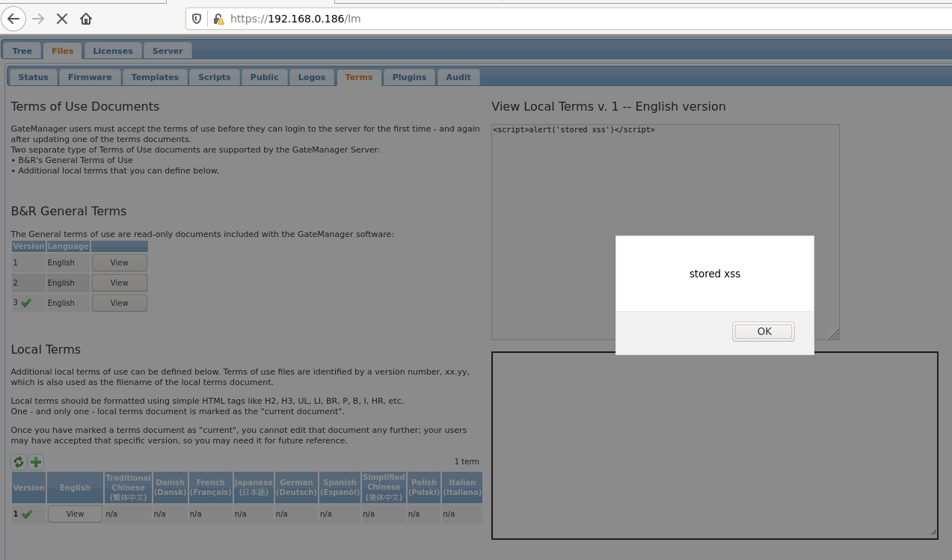Click the green checkmark beside general terms version 3
Viewport: 952px width, 560px height.
(x=26, y=303)
